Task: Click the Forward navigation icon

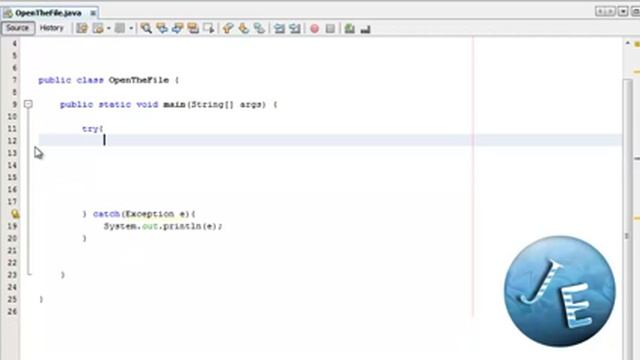Action: (120, 28)
